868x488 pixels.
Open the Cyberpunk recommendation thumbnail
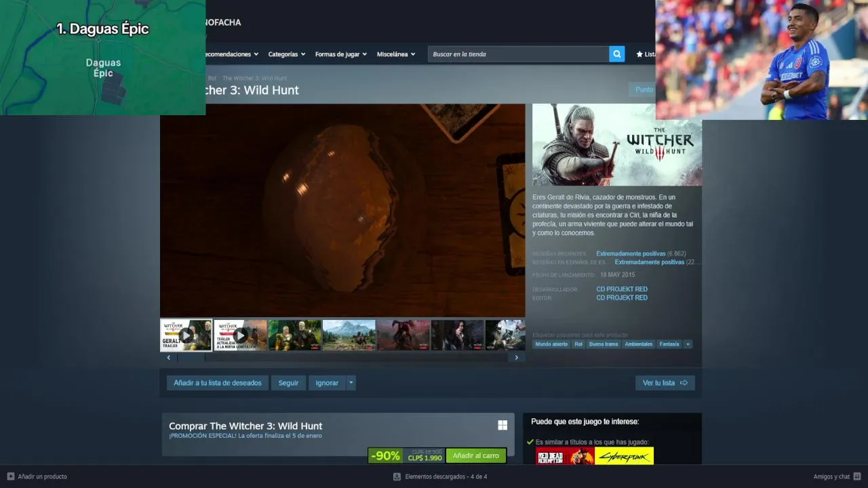click(x=624, y=455)
